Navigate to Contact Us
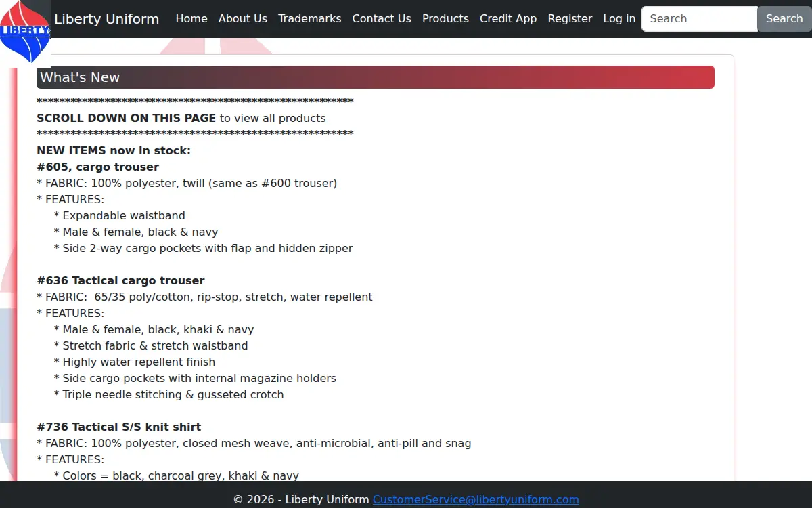 pos(382,19)
